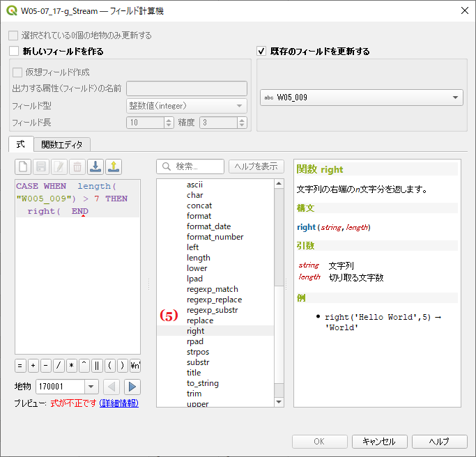Viewport: 476px width, 457px height.
Task: Uncheck 既存のフィールドを更新する checkbox
Action: tap(262, 52)
